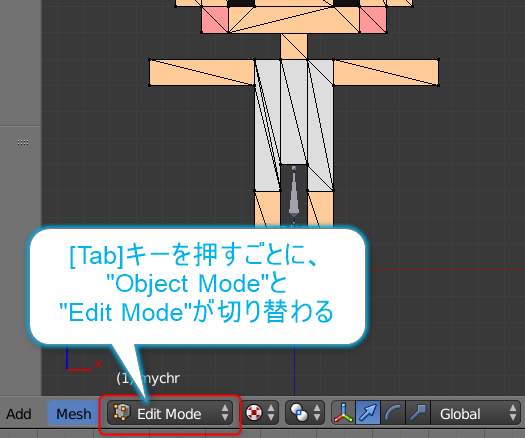The width and height of the screenshot is (525, 438).
Task: Enable the scale manipulator icon
Action: (x=418, y=413)
